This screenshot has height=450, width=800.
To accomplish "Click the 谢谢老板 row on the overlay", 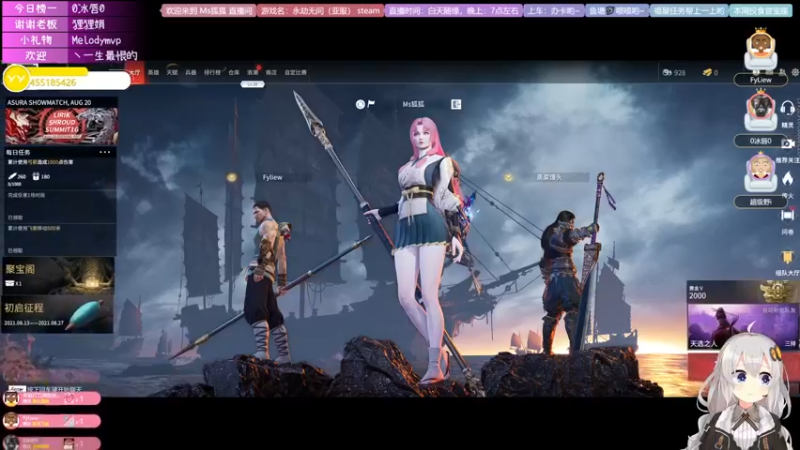I will pyautogui.click(x=70, y=24).
